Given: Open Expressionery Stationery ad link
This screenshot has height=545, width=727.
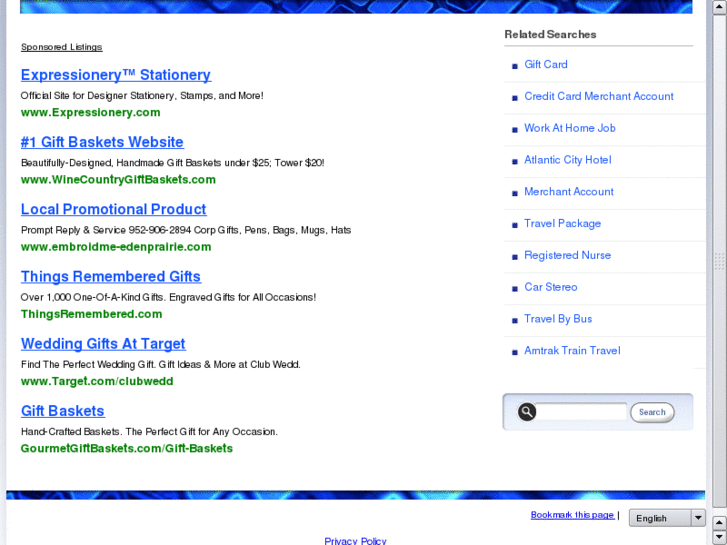Looking at the screenshot, I should (x=116, y=75).
